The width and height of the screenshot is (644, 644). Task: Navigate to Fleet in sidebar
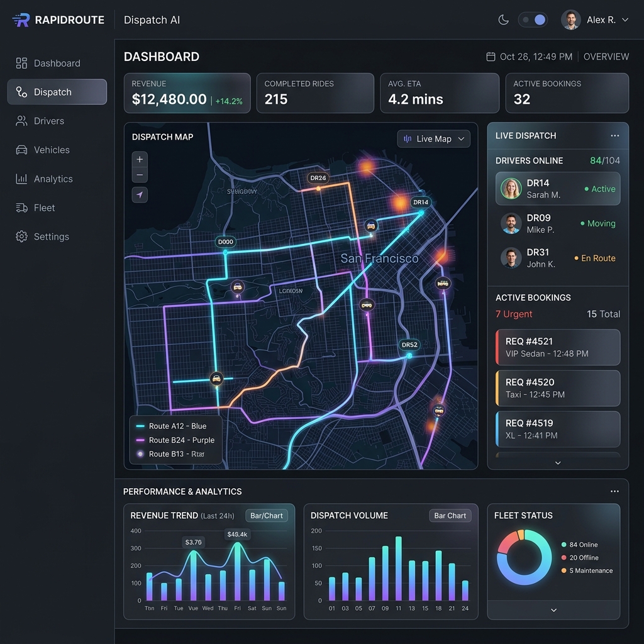[57, 208]
